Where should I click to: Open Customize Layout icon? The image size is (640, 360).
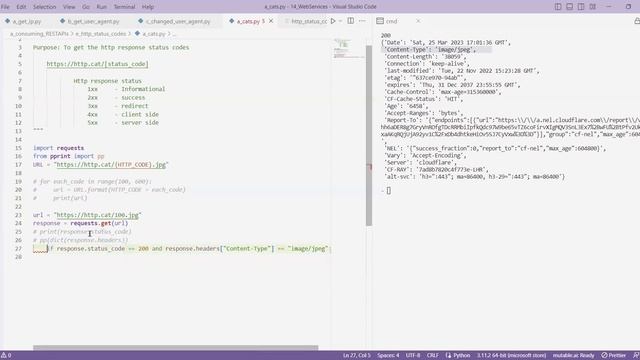point(592,7)
